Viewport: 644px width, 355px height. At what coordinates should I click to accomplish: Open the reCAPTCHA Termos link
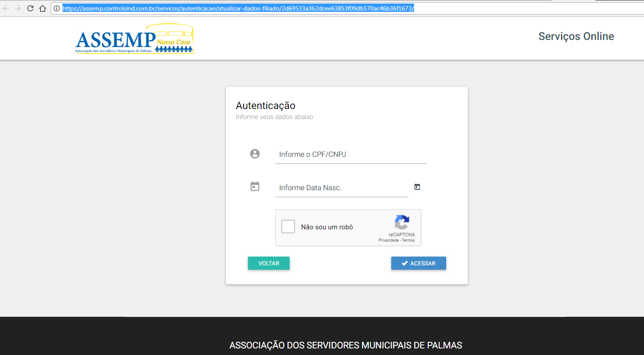pyautogui.click(x=408, y=240)
